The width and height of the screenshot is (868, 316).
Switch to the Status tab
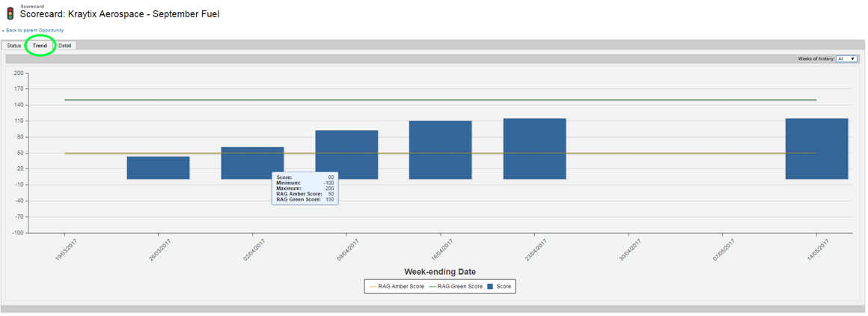coord(13,46)
